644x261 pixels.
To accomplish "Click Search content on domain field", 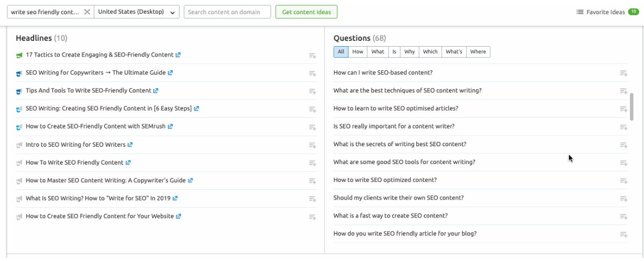I will (x=227, y=12).
